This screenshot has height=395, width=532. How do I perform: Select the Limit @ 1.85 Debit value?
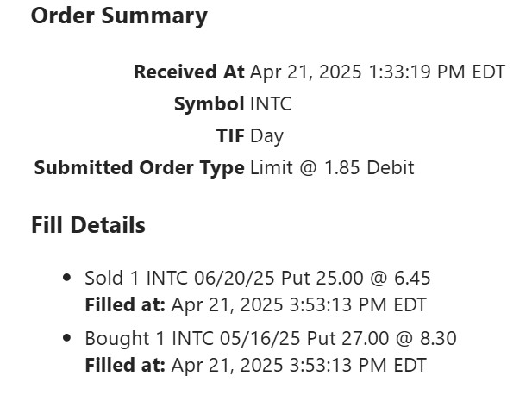click(x=332, y=167)
